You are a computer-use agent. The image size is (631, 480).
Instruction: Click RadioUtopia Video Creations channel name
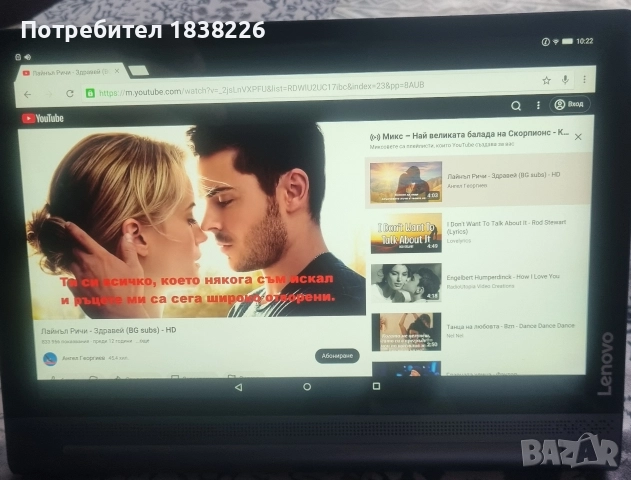480,286
